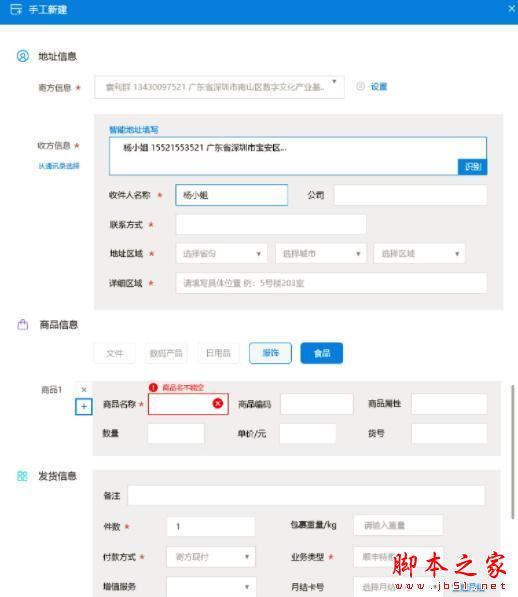Viewport: 518px width, 597px height.
Task: Click the 商品1 row label
Action: tap(51, 389)
